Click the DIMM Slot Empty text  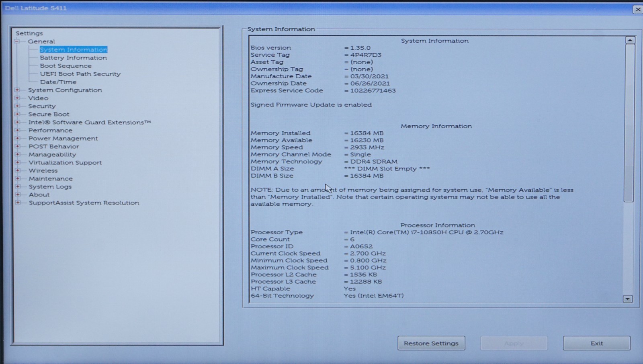click(387, 168)
